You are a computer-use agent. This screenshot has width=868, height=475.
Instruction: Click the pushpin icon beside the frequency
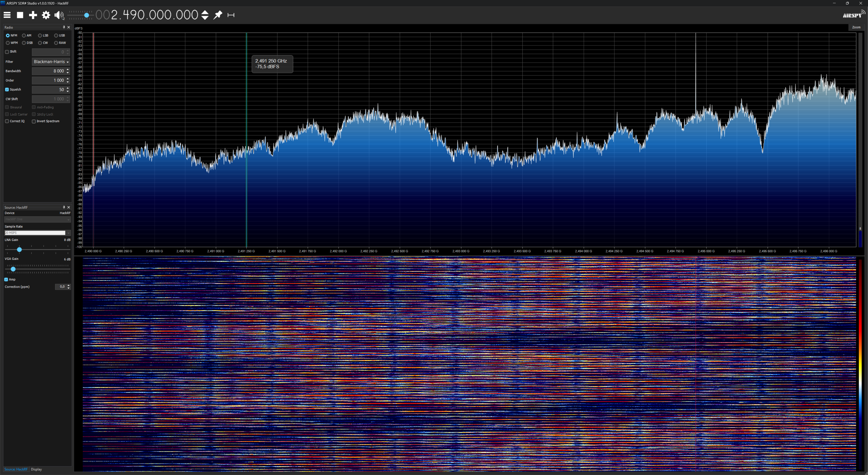[x=218, y=15]
